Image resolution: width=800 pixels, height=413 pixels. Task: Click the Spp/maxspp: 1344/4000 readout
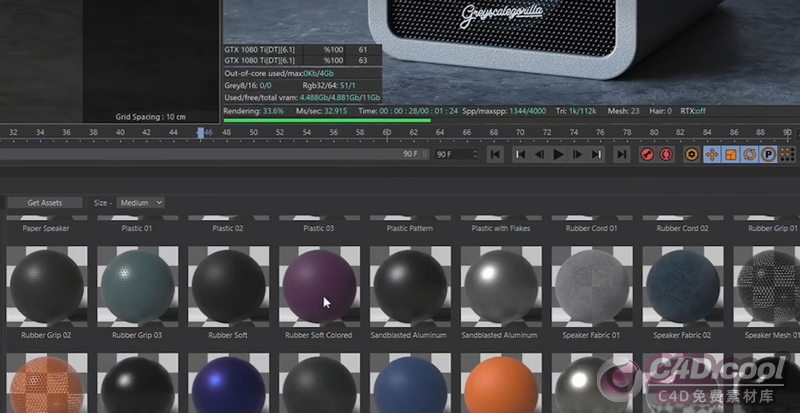pos(504,111)
